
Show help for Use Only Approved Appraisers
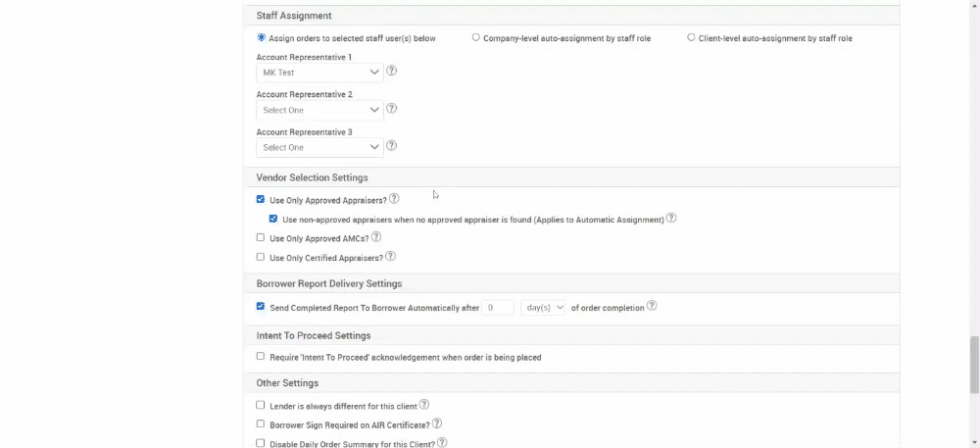[394, 199]
